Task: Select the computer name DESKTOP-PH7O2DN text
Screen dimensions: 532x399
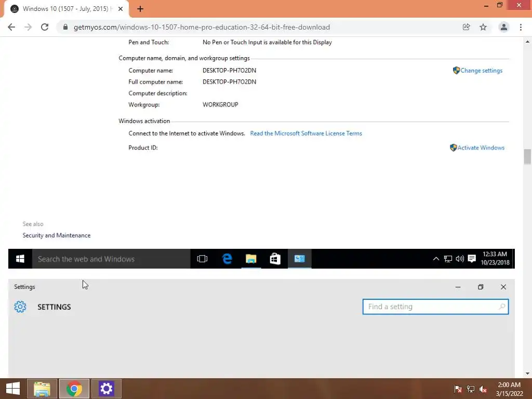Action: tap(229, 70)
